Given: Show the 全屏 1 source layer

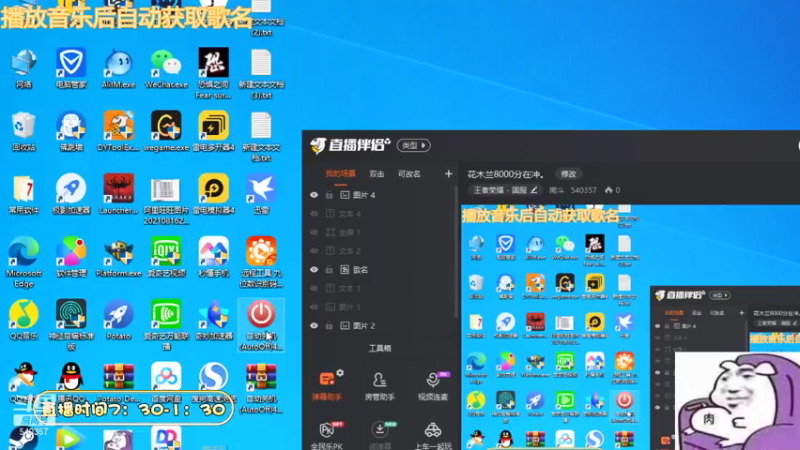Looking at the screenshot, I should pos(314,232).
